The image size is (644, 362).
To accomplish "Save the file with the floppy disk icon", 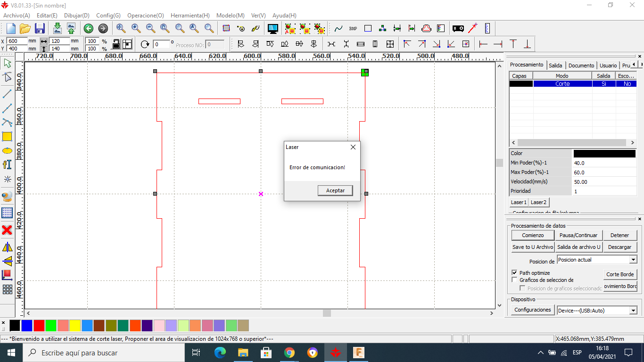I will coord(40,28).
